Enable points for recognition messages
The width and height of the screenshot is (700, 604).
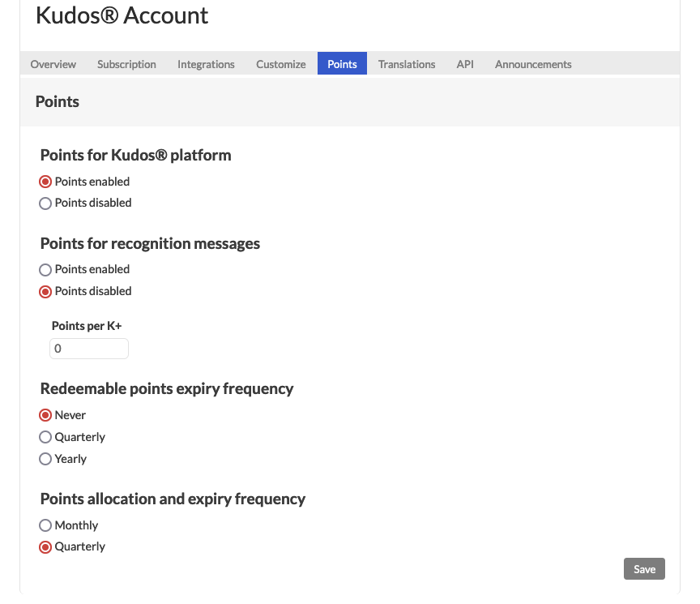[x=45, y=270]
